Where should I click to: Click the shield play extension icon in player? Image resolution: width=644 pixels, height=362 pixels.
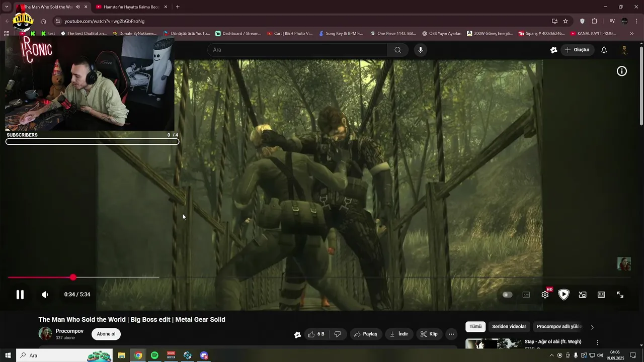pyautogui.click(x=563, y=295)
